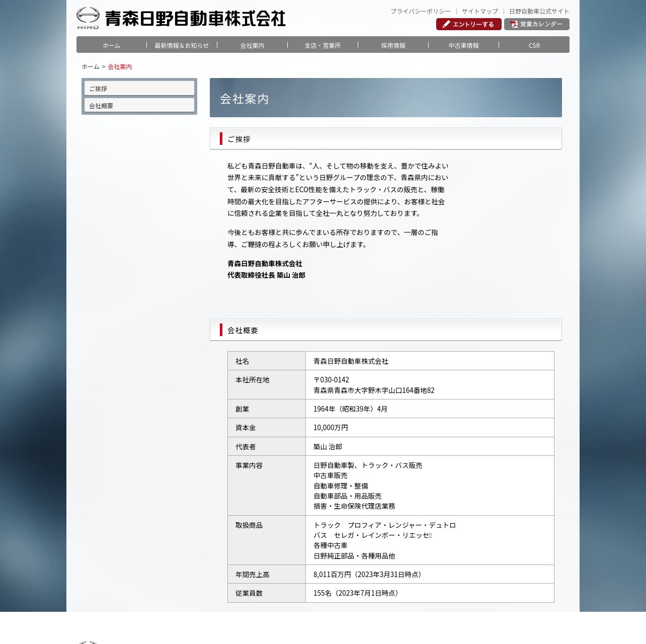This screenshot has height=644, width=646.
Task: Click the 社名 table header cell
Action: point(267,361)
